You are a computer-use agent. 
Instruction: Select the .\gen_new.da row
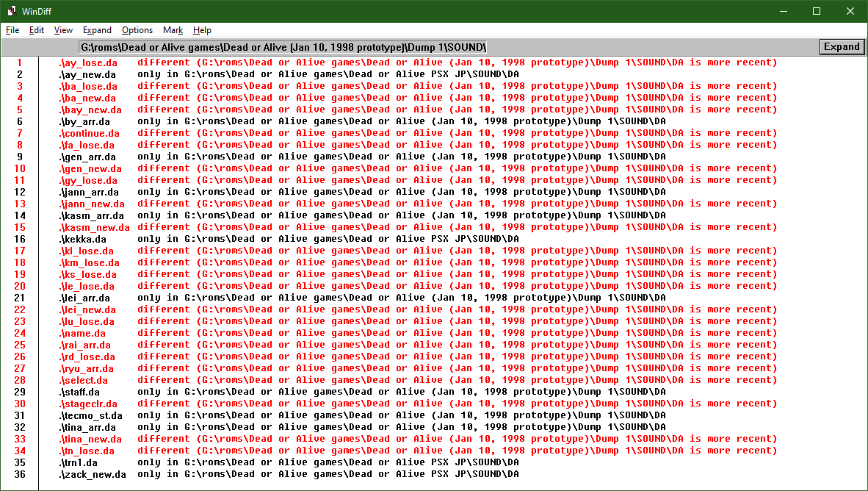point(418,168)
